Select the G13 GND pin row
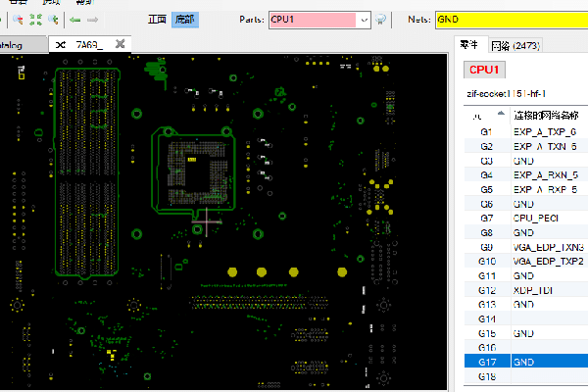Screen dimensions: 588x392 [525, 305]
